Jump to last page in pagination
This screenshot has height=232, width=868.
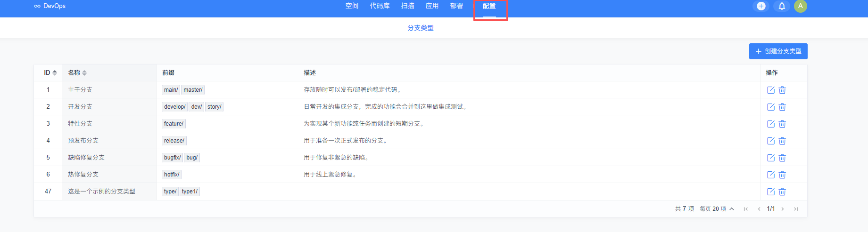pos(796,209)
